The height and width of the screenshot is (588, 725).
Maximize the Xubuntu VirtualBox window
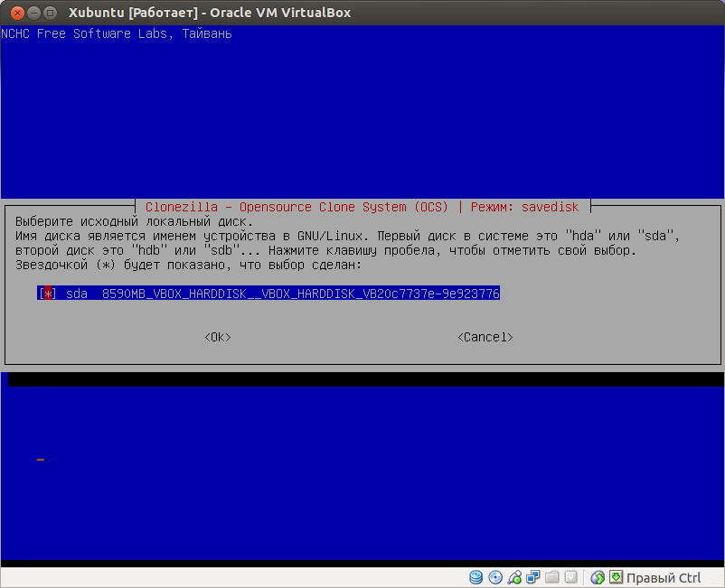[x=50, y=13]
